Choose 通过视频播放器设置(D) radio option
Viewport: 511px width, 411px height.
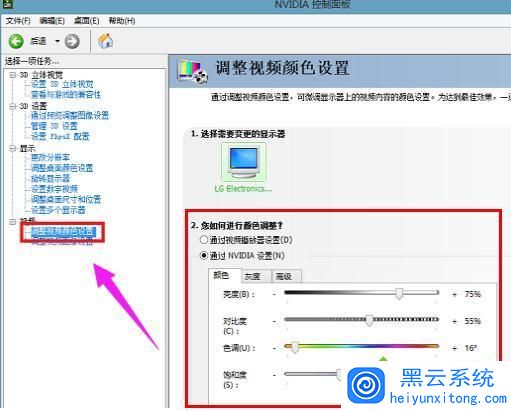click(246, 240)
